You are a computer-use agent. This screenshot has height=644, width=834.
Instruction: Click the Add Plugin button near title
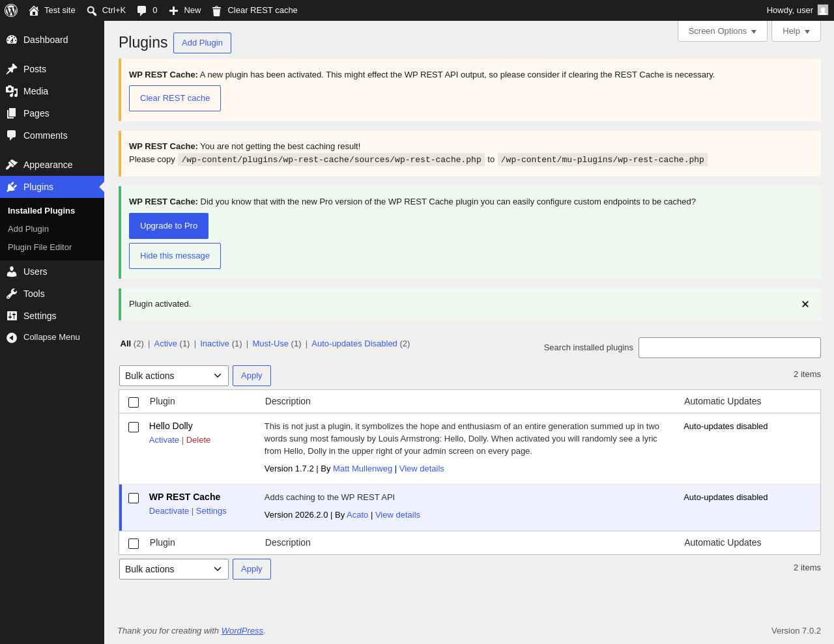tap(202, 43)
